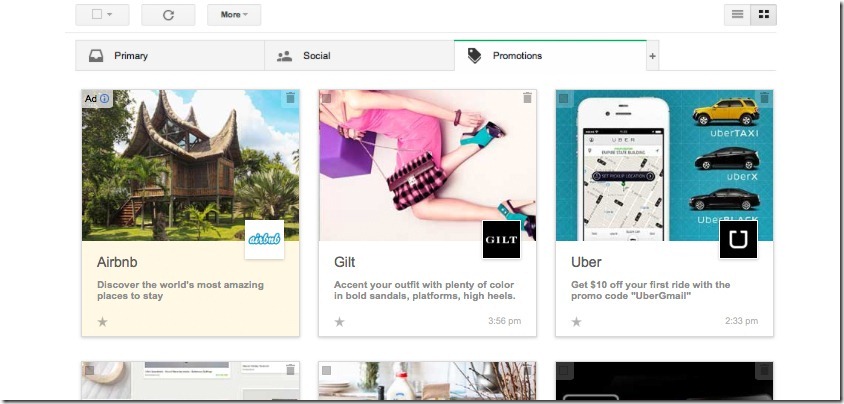Image resolution: width=844 pixels, height=404 pixels.
Task: Open the Uber card title
Action: click(x=586, y=263)
